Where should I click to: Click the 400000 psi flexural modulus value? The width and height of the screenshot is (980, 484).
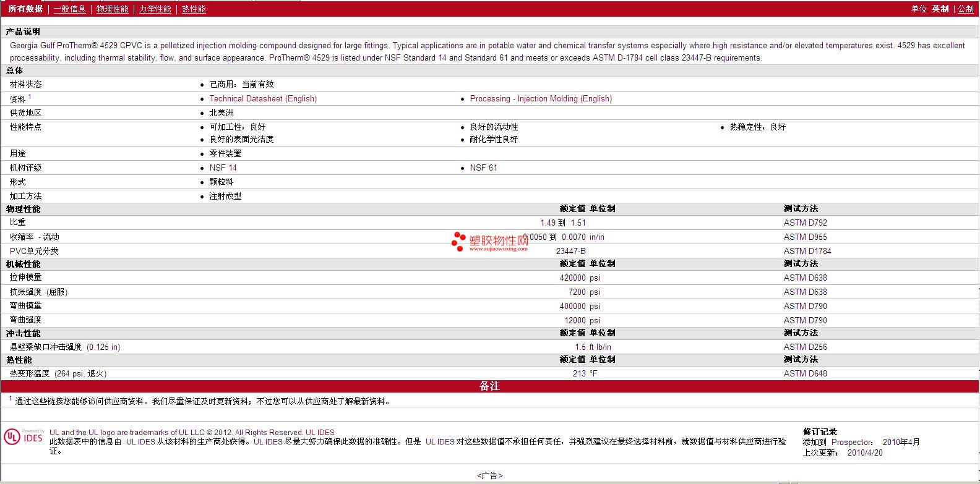click(580, 306)
